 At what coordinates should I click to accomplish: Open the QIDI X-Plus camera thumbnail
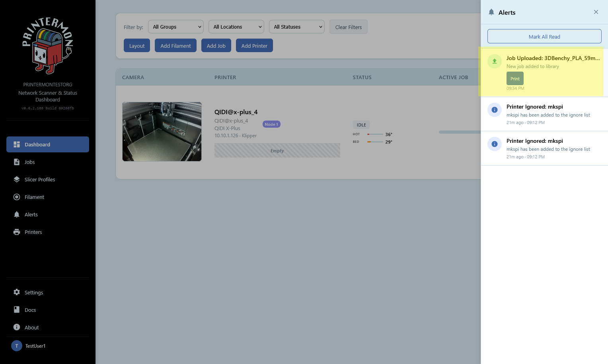pyautogui.click(x=162, y=132)
